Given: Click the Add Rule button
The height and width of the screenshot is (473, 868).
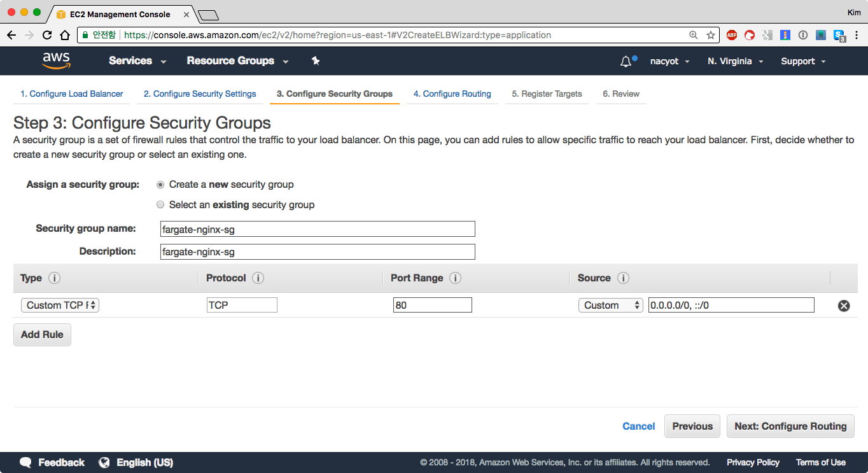Looking at the screenshot, I should [x=42, y=335].
